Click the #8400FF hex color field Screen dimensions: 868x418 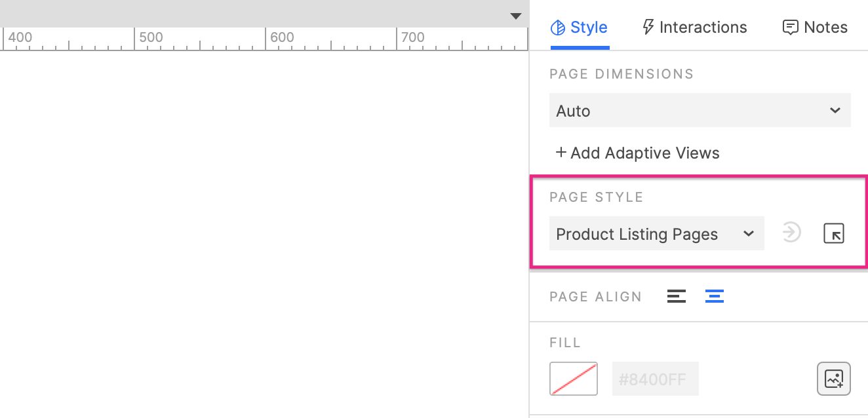tap(656, 379)
